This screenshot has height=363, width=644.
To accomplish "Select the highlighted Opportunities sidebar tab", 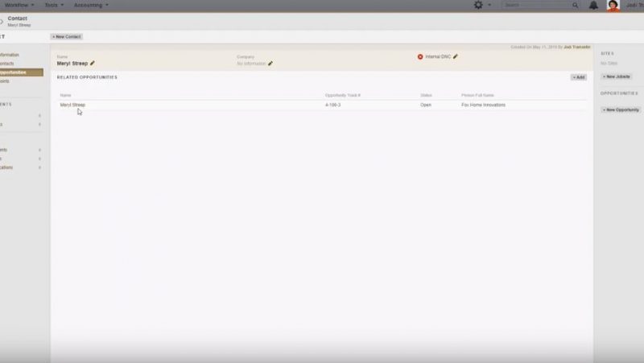I will 14,72.
